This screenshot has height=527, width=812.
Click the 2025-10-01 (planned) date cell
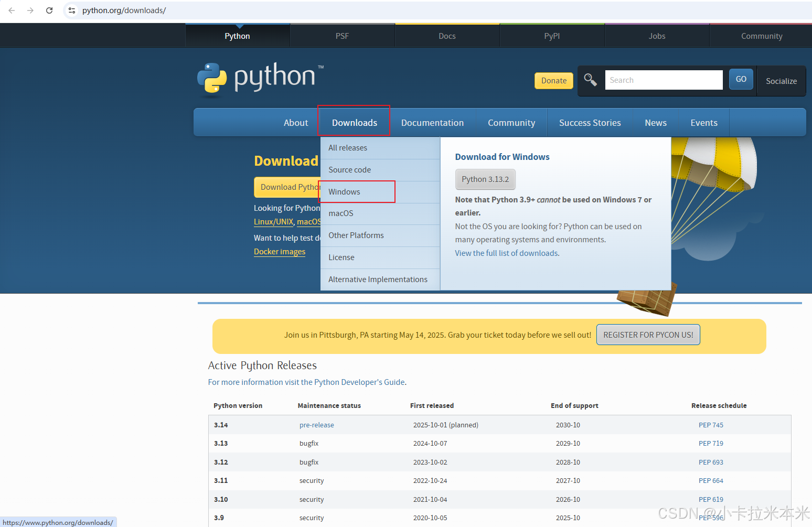coord(446,425)
